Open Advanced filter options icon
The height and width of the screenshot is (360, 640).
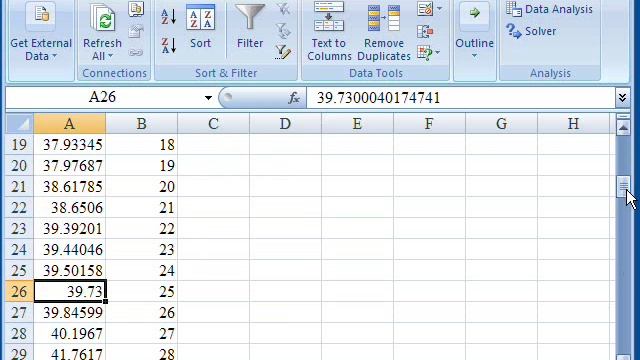click(282, 52)
